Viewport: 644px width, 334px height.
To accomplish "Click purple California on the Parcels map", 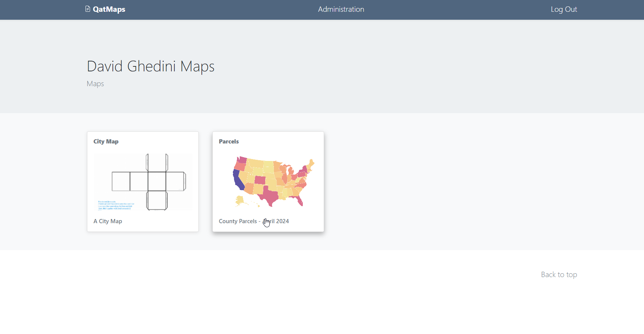I will 238,181.
